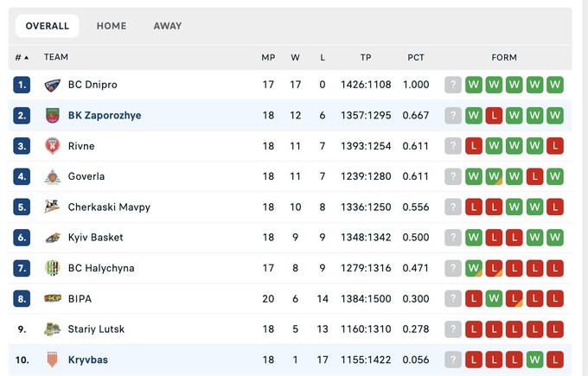
Task: Click the Goverla team logo
Action: tap(53, 176)
